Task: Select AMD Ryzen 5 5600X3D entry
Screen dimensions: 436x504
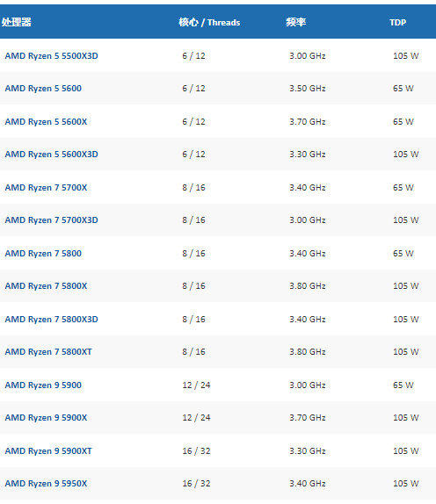Action: [x=52, y=155]
